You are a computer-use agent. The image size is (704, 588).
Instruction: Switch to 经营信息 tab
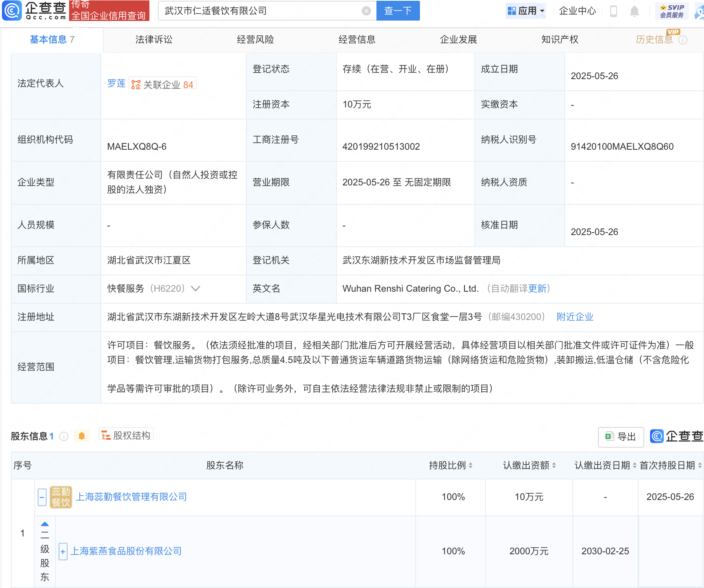(x=357, y=40)
